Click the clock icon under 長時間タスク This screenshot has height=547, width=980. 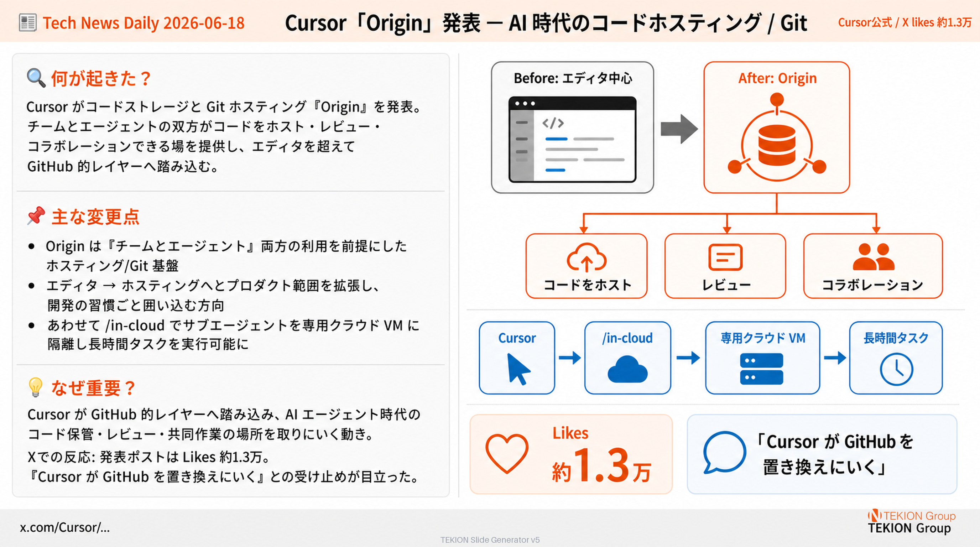[896, 369]
